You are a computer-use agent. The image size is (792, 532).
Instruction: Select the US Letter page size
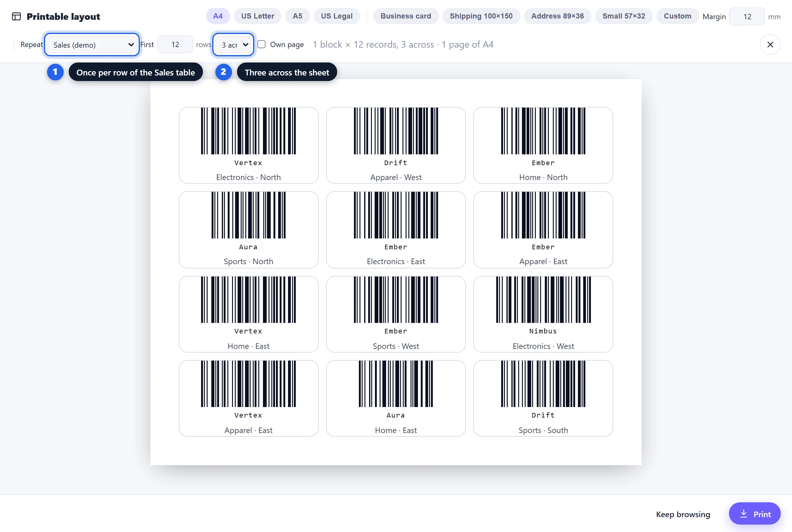[x=257, y=16]
